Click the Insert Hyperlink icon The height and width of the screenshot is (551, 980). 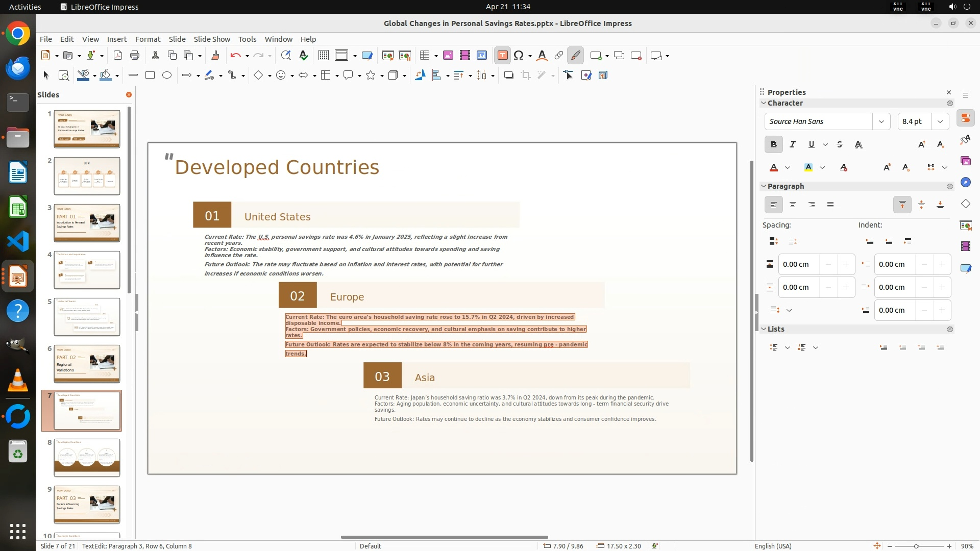[x=558, y=56]
